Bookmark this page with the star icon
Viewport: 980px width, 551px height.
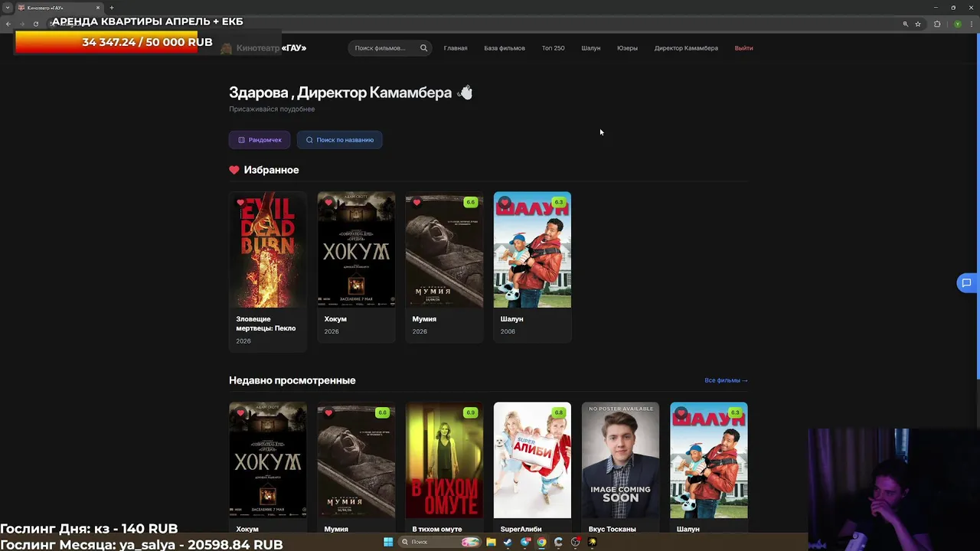(918, 24)
